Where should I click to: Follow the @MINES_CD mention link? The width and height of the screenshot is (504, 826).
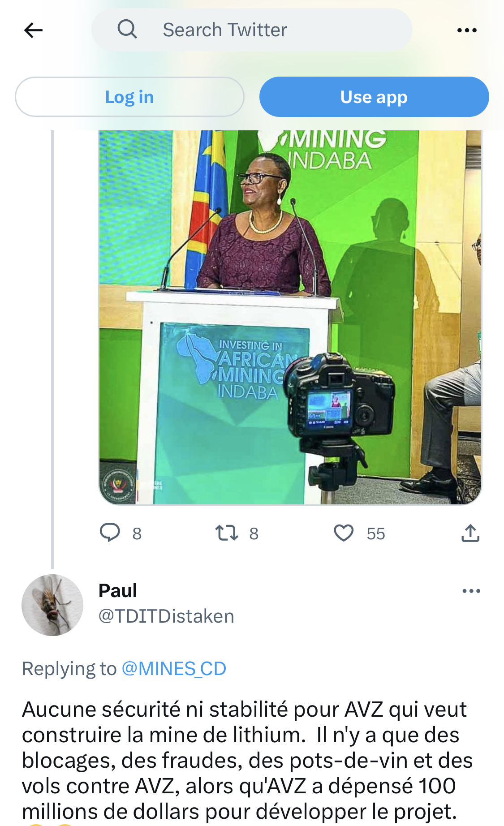pyautogui.click(x=174, y=669)
